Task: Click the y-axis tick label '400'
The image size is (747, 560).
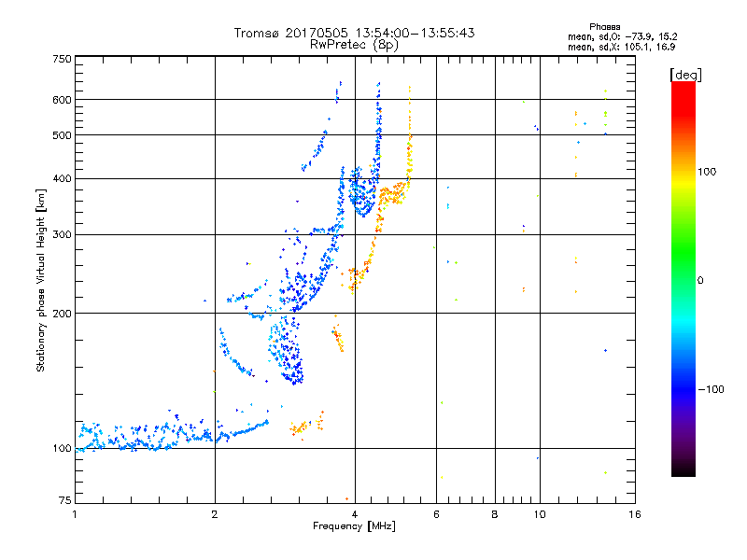Action: tap(62, 179)
